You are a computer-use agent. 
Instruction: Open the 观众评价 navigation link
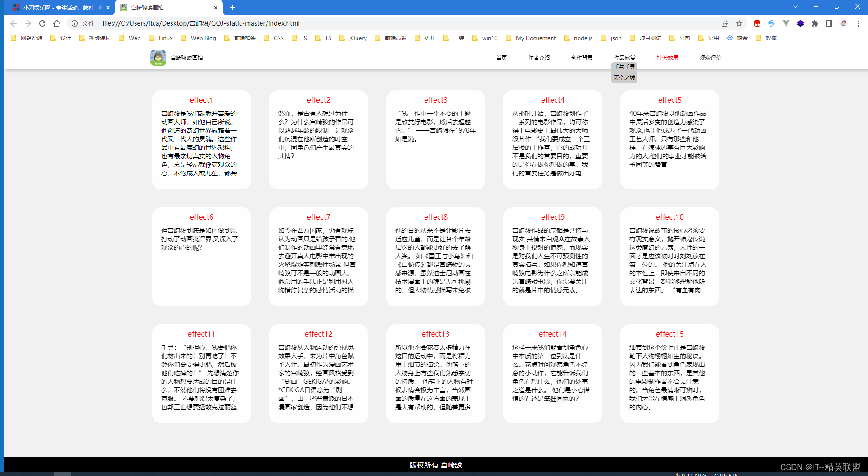[710, 58]
